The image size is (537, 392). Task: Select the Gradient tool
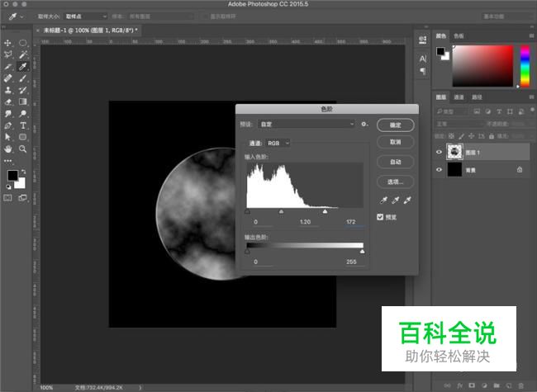coord(22,102)
